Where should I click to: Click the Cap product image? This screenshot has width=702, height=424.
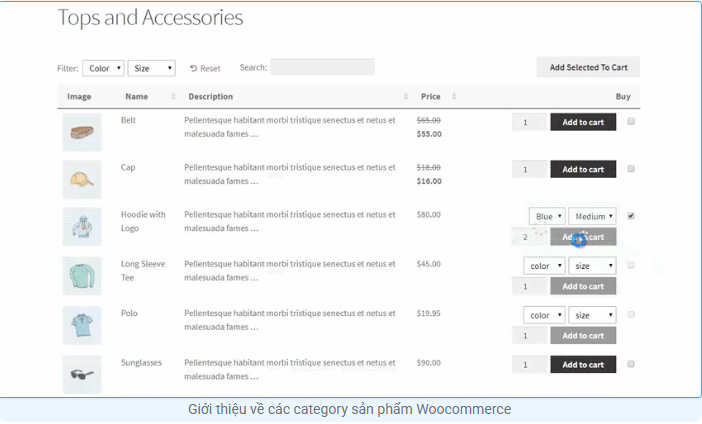tap(82, 180)
